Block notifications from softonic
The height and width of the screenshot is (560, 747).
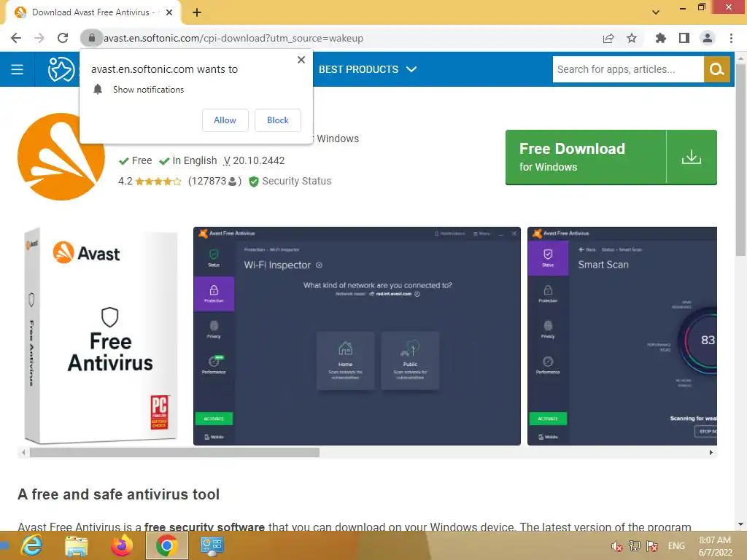[x=278, y=120]
